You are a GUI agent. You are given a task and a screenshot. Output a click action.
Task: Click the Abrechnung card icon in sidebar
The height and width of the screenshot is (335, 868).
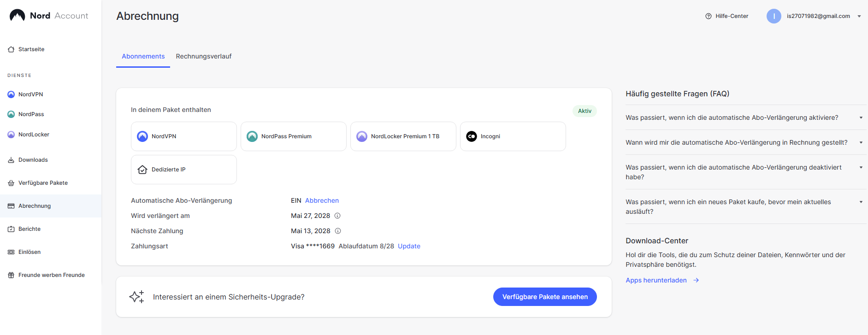[x=11, y=206]
